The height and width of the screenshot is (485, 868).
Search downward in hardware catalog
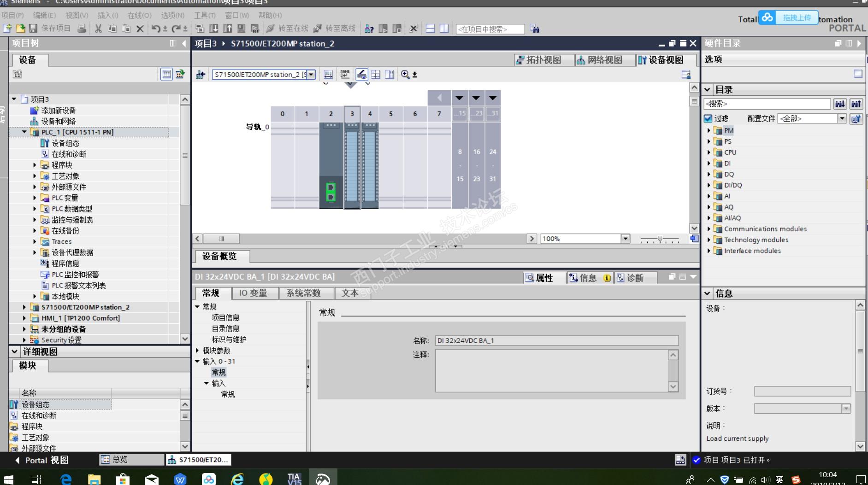pos(840,104)
